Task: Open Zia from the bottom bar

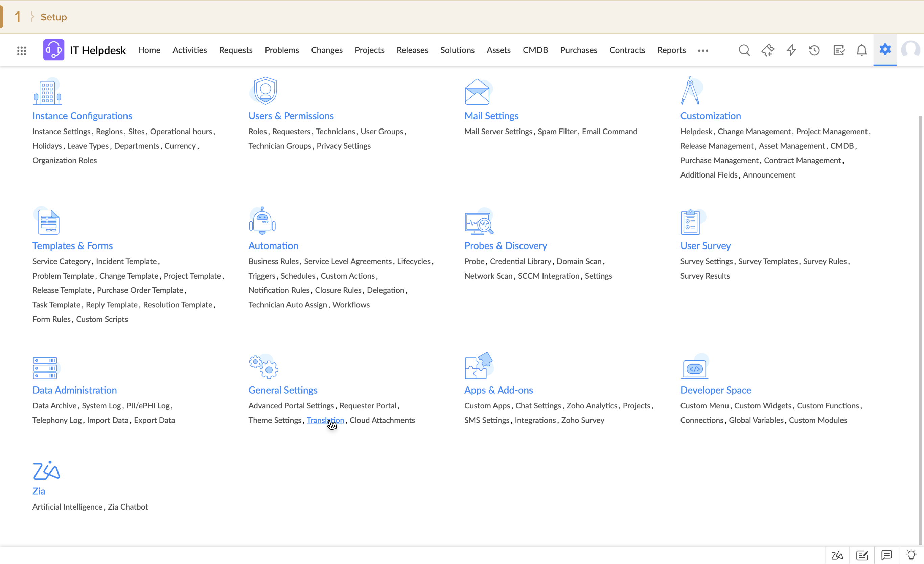Action: (837, 555)
